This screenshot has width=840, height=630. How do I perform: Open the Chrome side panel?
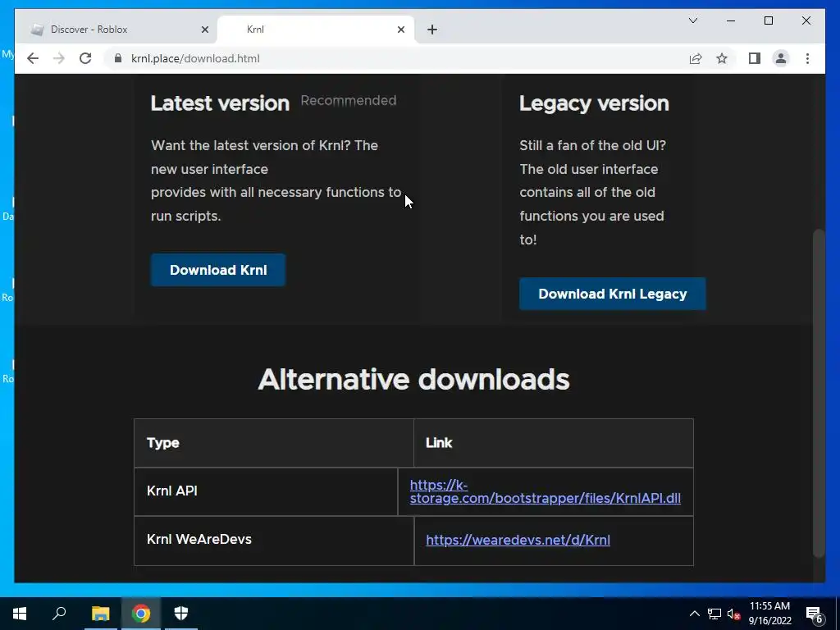tap(755, 58)
